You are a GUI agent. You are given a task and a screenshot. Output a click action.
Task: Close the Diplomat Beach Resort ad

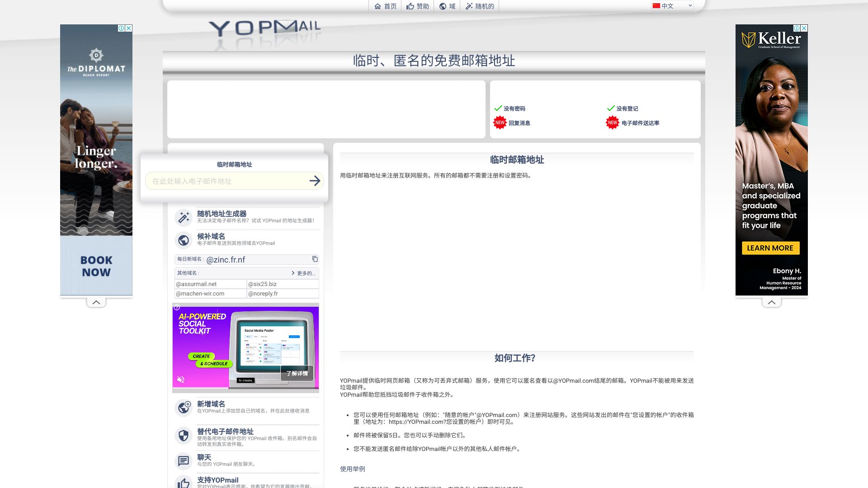tap(129, 28)
